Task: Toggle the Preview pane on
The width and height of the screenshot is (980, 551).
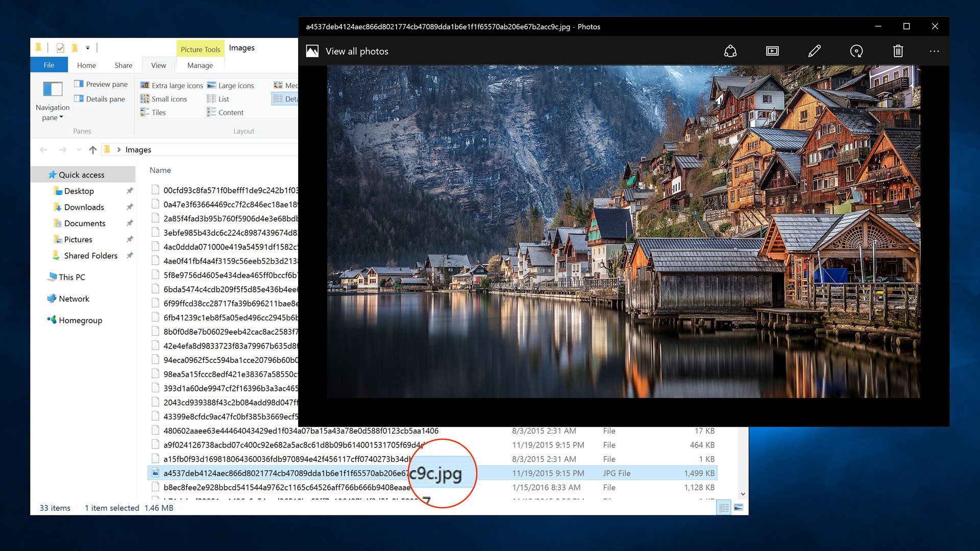Action: pyautogui.click(x=101, y=84)
